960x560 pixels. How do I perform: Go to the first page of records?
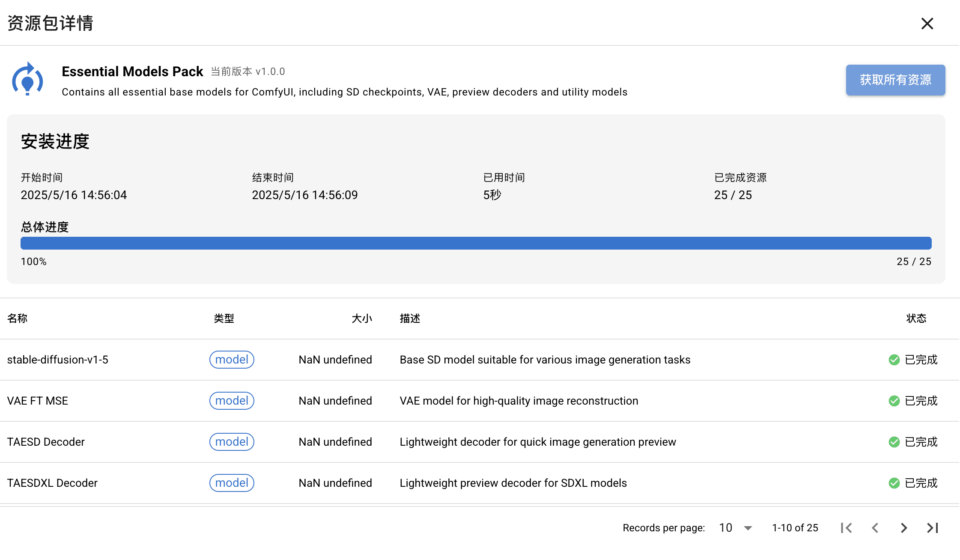tap(846, 528)
